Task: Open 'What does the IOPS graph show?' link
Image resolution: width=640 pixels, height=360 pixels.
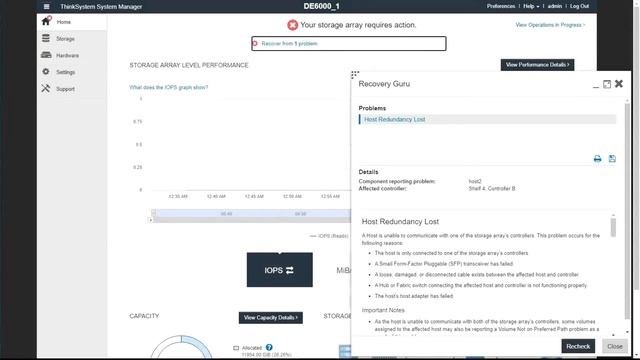Action: [169, 87]
